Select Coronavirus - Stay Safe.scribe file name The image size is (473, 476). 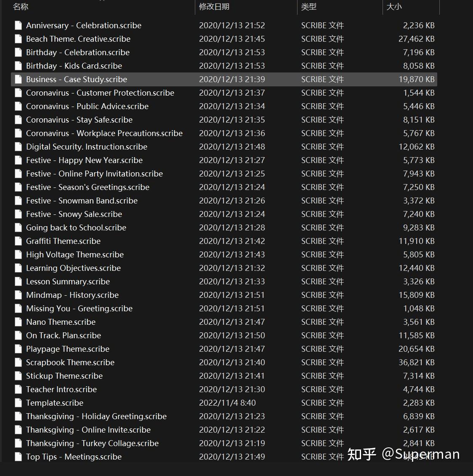click(x=79, y=120)
